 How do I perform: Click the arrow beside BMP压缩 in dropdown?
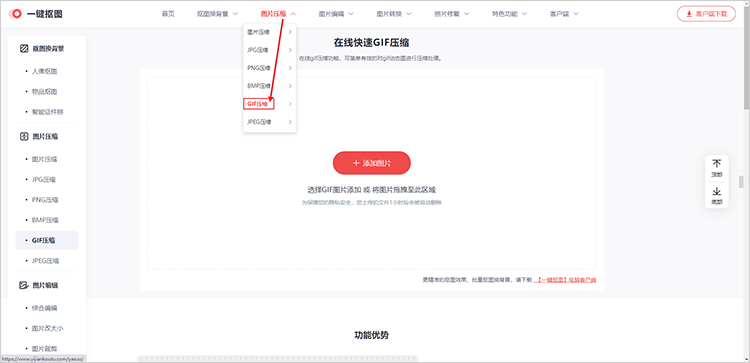tap(290, 86)
